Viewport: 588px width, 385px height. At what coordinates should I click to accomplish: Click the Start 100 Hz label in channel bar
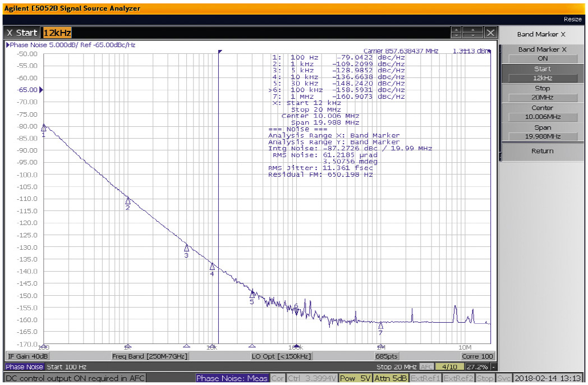point(66,367)
